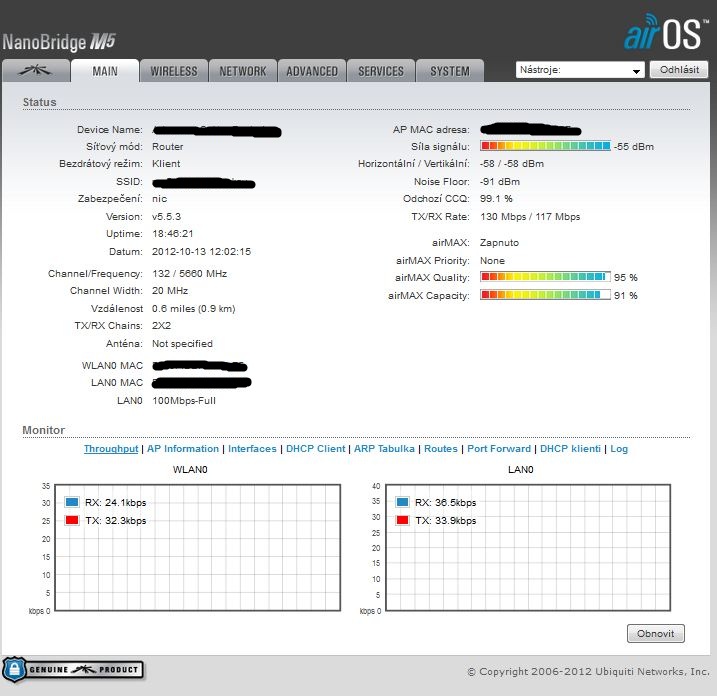This screenshot has width=717, height=696.
Task: Click the WLAN0 throughput graph
Action: [x=198, y=547]
